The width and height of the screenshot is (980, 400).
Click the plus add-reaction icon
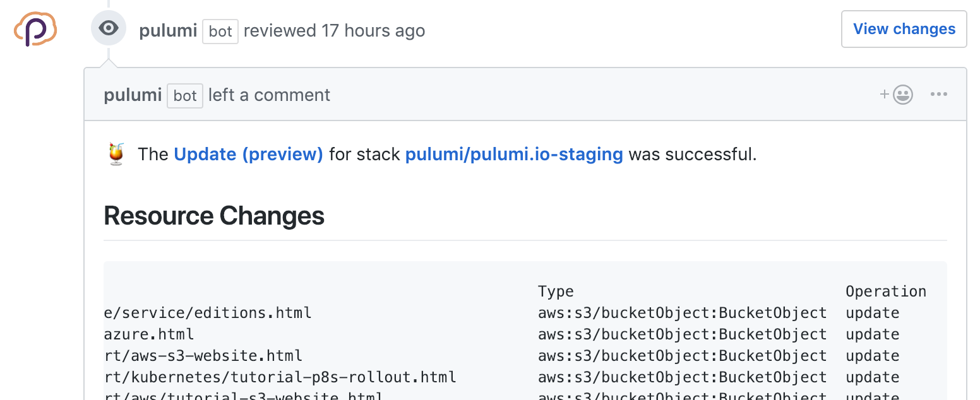tap(883, 94)
